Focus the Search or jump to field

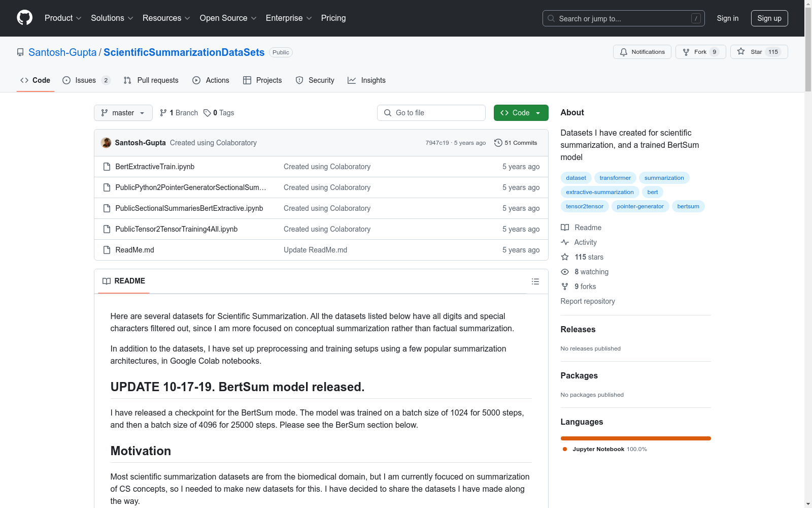(624, 18)
